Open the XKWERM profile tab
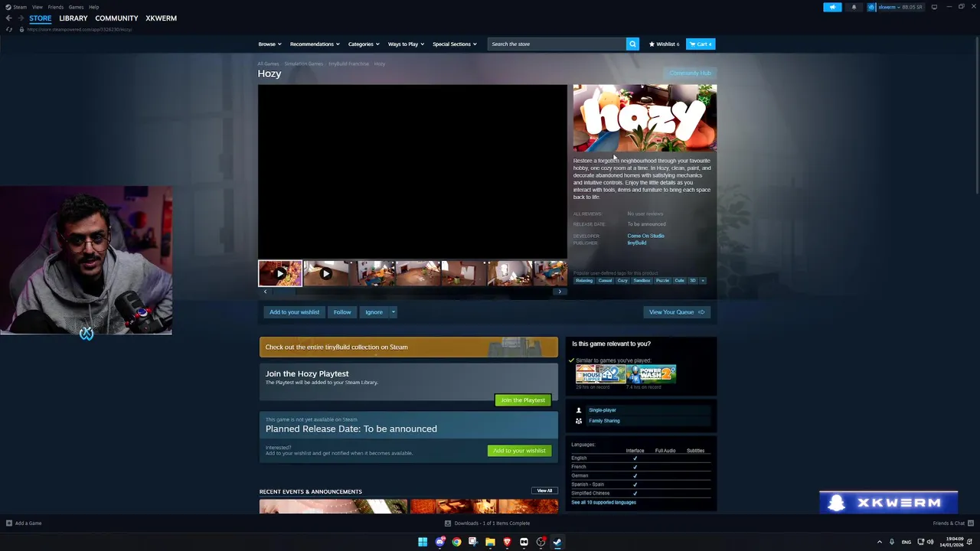Screen dimensions: 980x551 [161, 18]
